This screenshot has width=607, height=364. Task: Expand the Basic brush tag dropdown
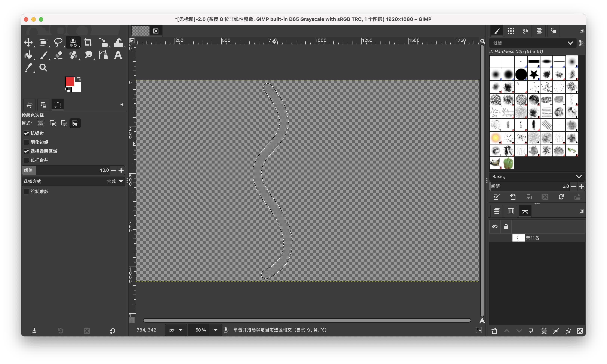click(x=579, y=177)
